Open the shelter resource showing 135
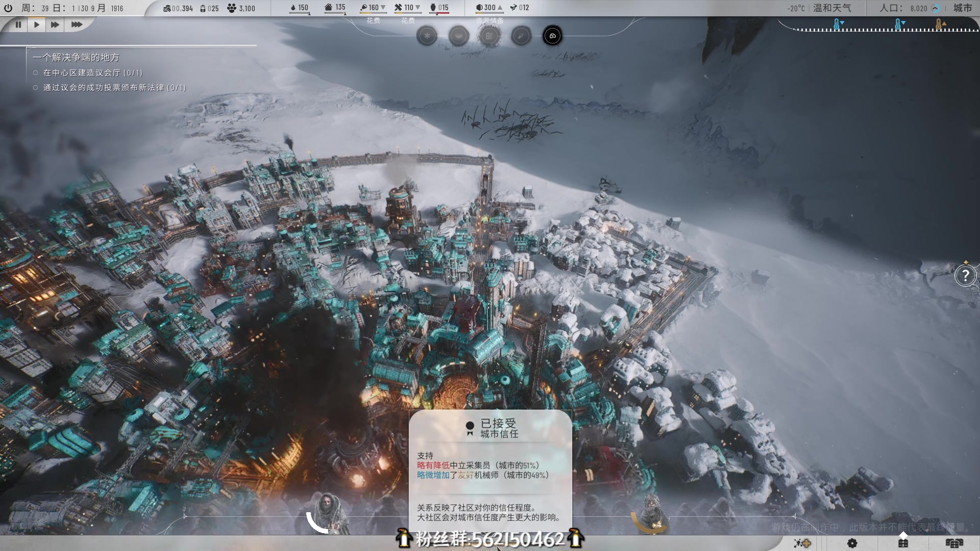The width and height of the screenshot is (980, 551). point(335,8)
